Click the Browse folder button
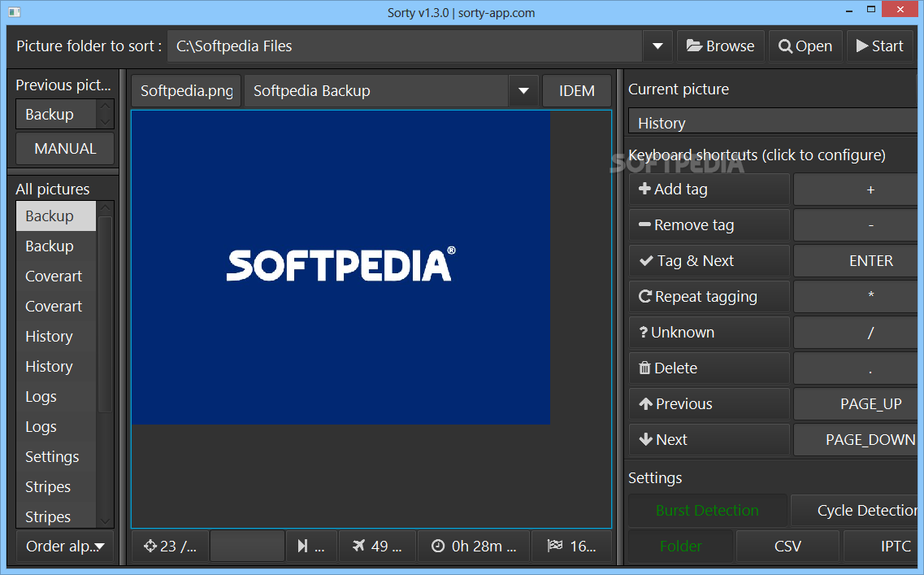This screenshot has height=575, width=924. point(720,46)
